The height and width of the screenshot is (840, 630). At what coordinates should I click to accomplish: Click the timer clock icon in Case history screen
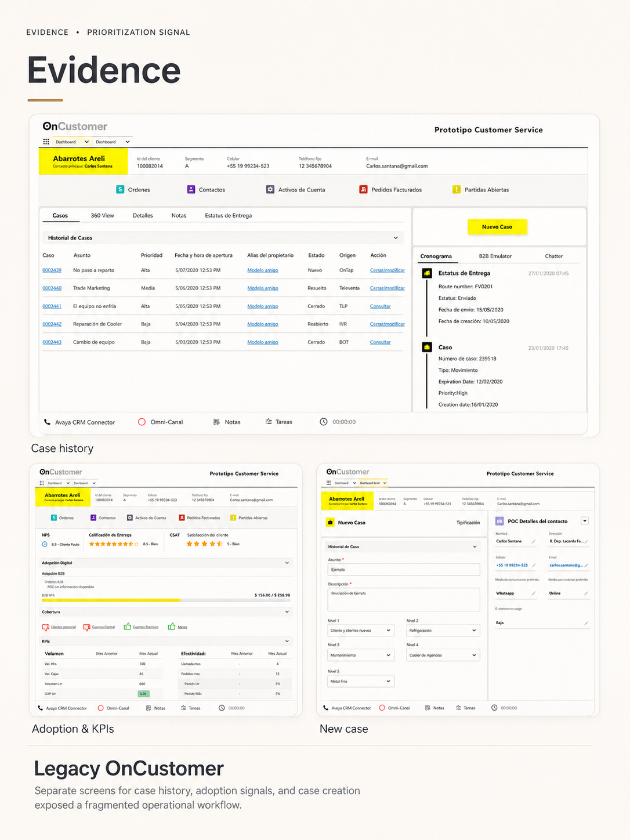[324, 422]
